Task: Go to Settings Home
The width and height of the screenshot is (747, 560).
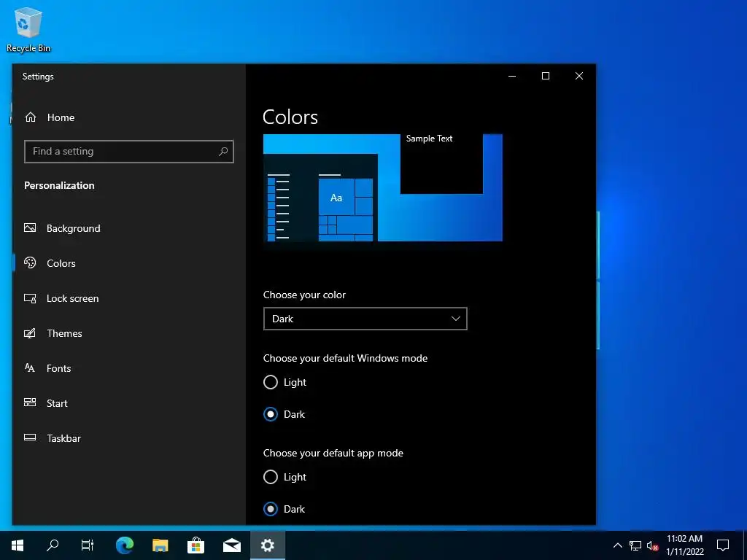Action: click(128, 117)
